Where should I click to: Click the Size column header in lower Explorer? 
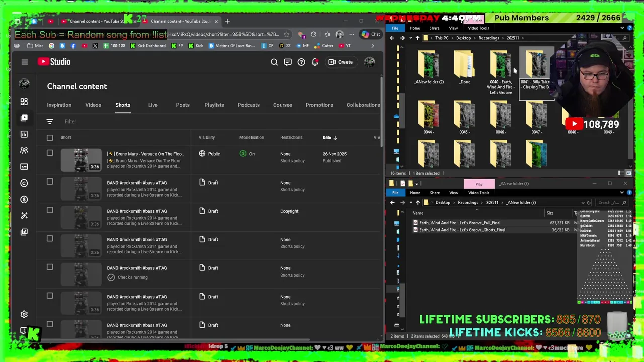pyautogui.click(x=550, y=213)
